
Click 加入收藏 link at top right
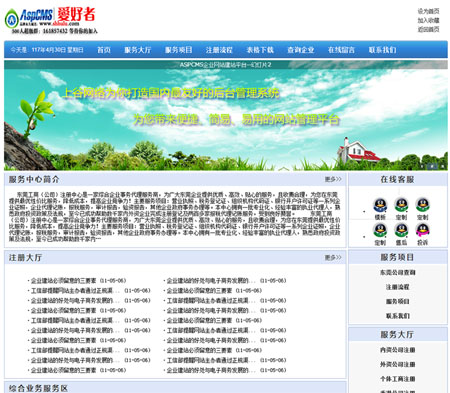click(x=428, y=20)
